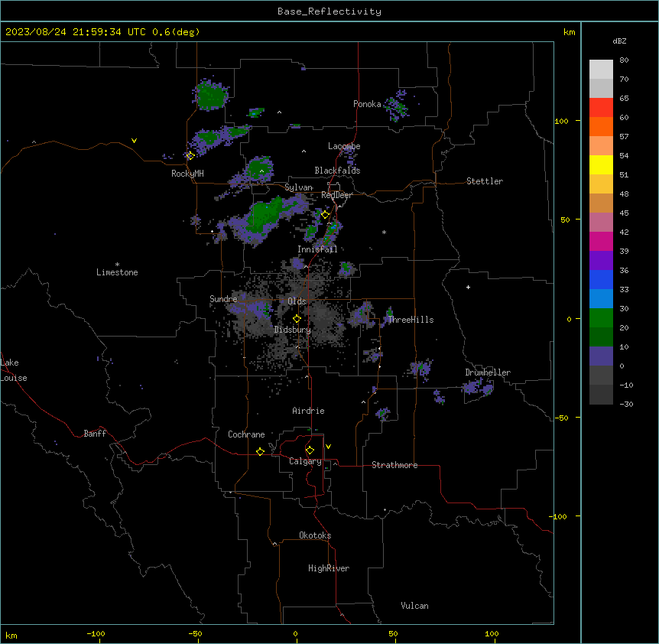Select the yellow diamond marker south of RedDeer
Viewport: 659px width, 644px height.
point(325,215)
